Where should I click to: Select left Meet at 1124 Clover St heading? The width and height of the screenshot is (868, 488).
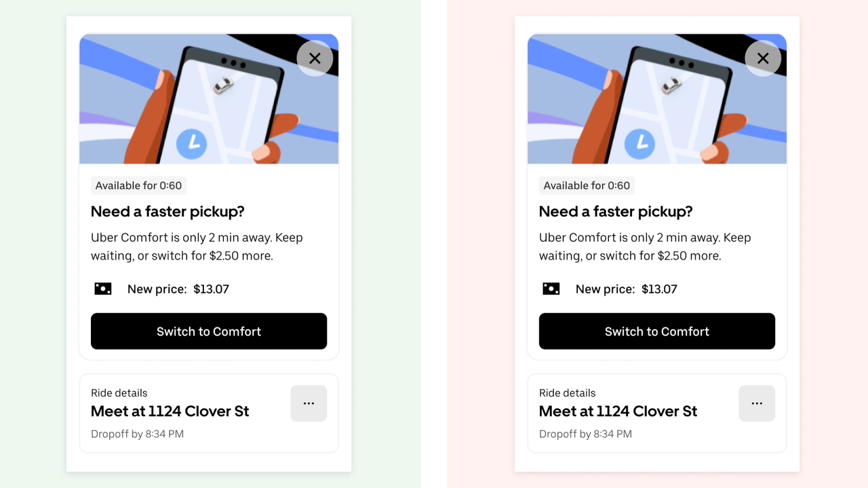(x=170, y=411)
